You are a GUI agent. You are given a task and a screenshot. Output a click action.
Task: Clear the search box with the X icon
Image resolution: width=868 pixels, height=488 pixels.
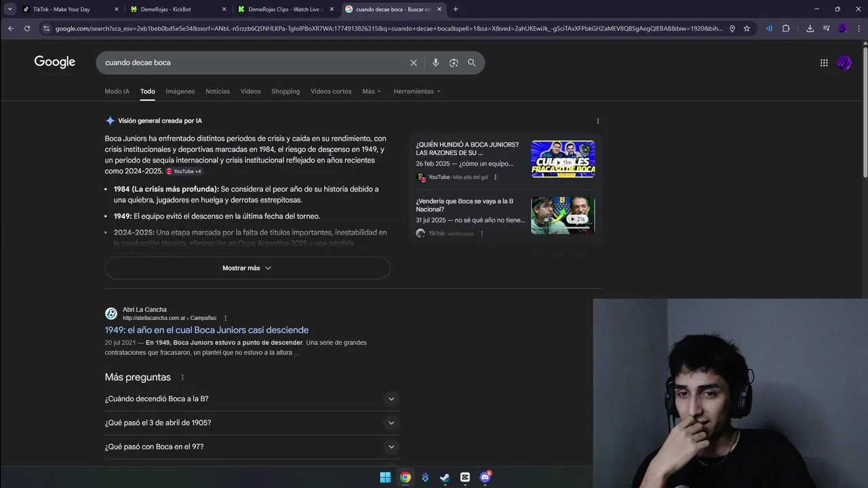coord(414,62)
